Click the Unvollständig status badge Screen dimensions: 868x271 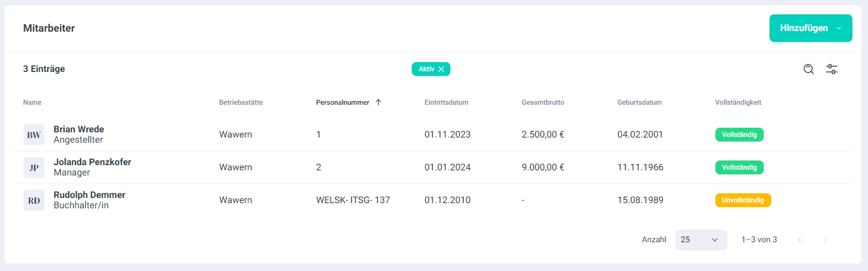(742, 200)
